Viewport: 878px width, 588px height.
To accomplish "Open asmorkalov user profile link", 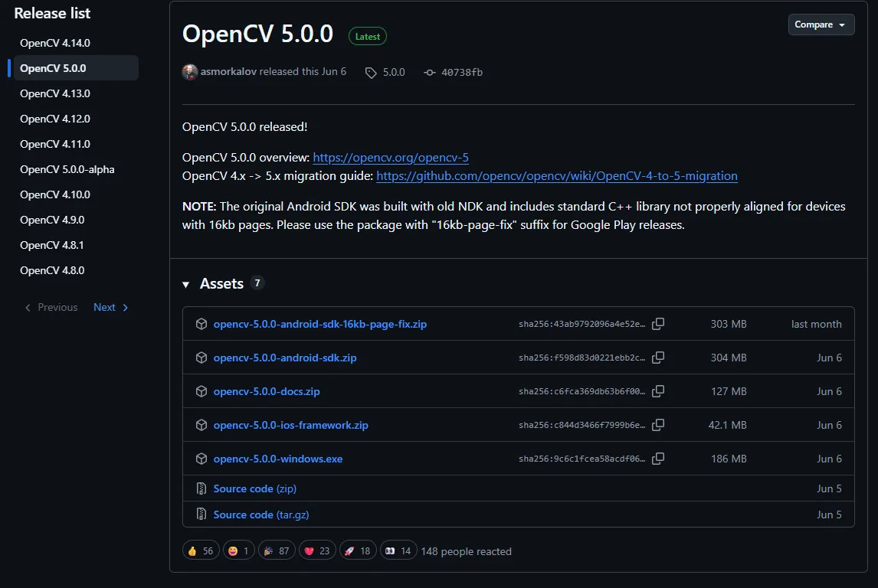I will coord(228,72).
